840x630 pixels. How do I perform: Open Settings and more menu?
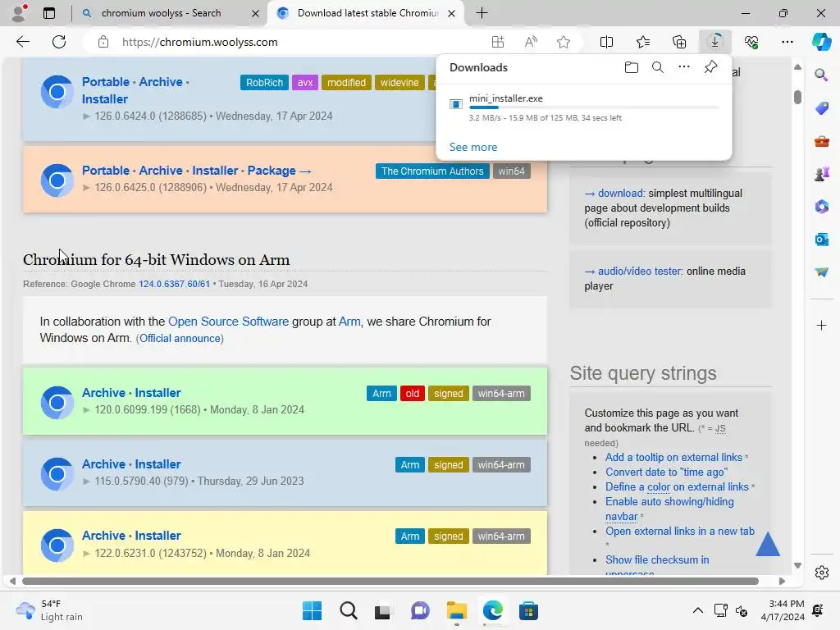point(787,42)
